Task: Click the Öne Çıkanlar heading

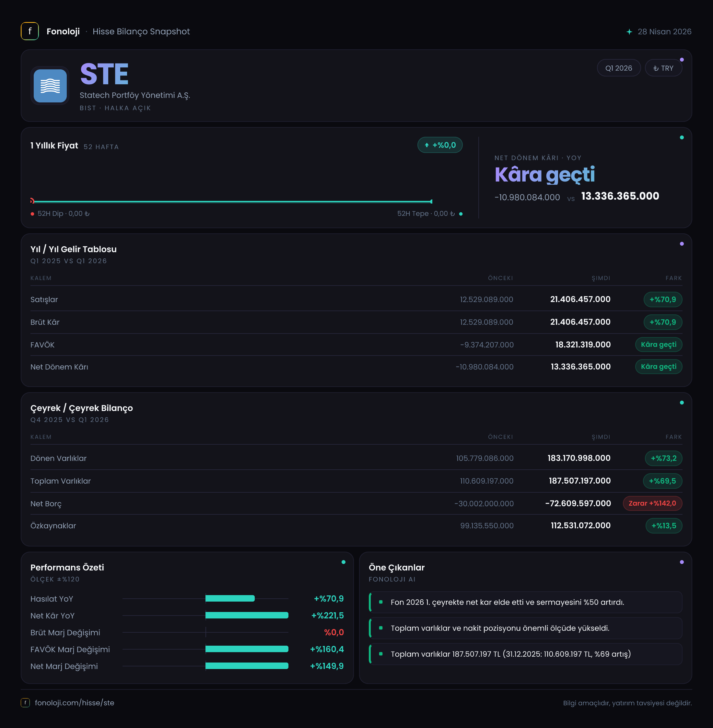Action: click(x=397, y=567)
